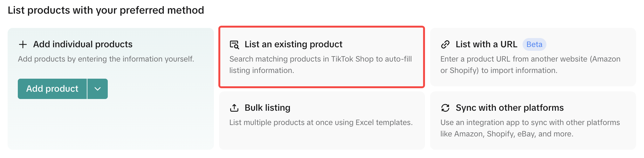Viewport: 644px width, 158px height.
Task: Open the 'List with a URL' option
Action: (486, 44)
